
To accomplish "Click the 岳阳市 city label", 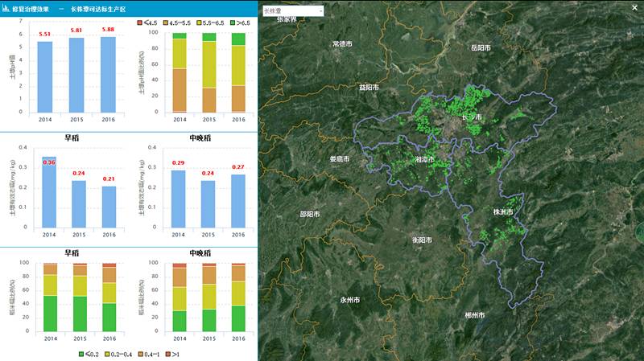I will coord(481,47).
